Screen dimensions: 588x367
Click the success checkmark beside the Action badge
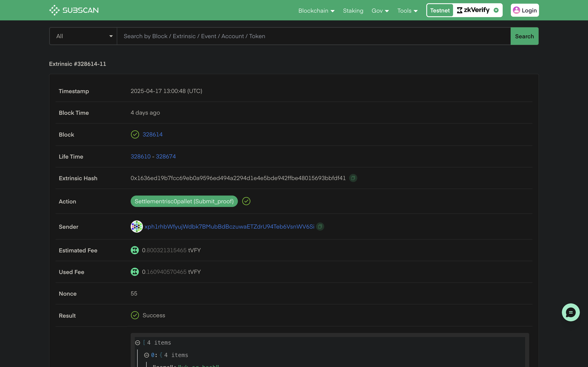pos(246,201)
